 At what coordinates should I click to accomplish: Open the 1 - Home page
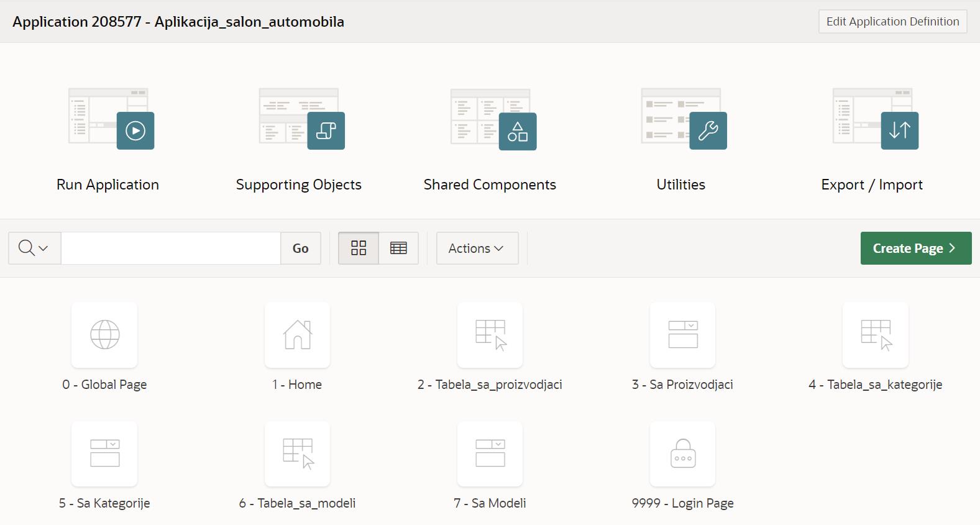click(x=297, y=335)
